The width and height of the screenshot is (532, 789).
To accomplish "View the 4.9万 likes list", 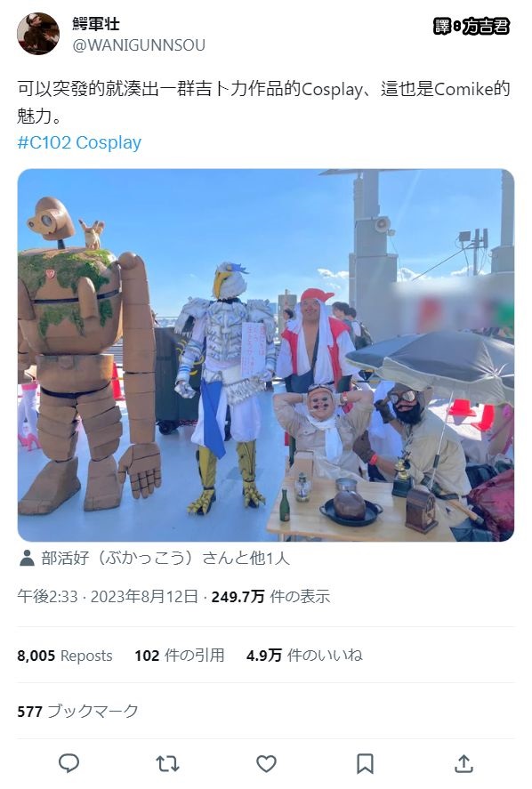I will click(304, 656).
